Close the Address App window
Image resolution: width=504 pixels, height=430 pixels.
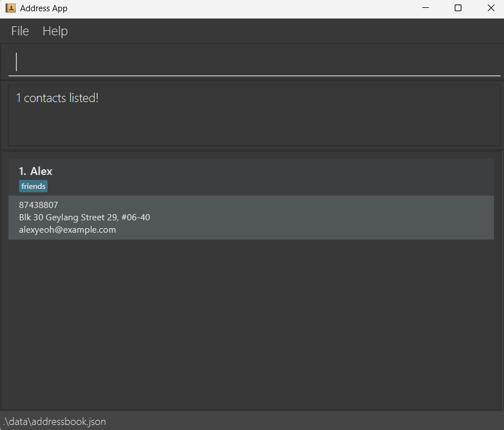tap(491, 8)
